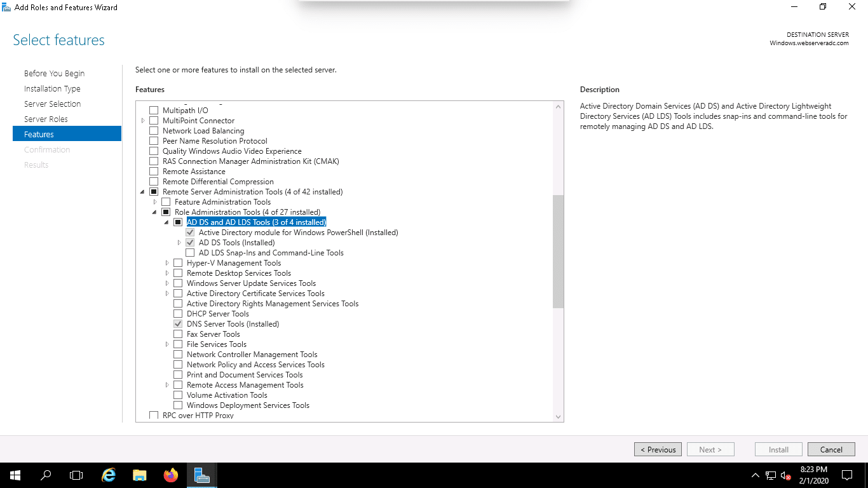Viewport: 868px width, 488px height.
Task: Open File Explorer from the taskbar
Action: (x=139, y=475)
